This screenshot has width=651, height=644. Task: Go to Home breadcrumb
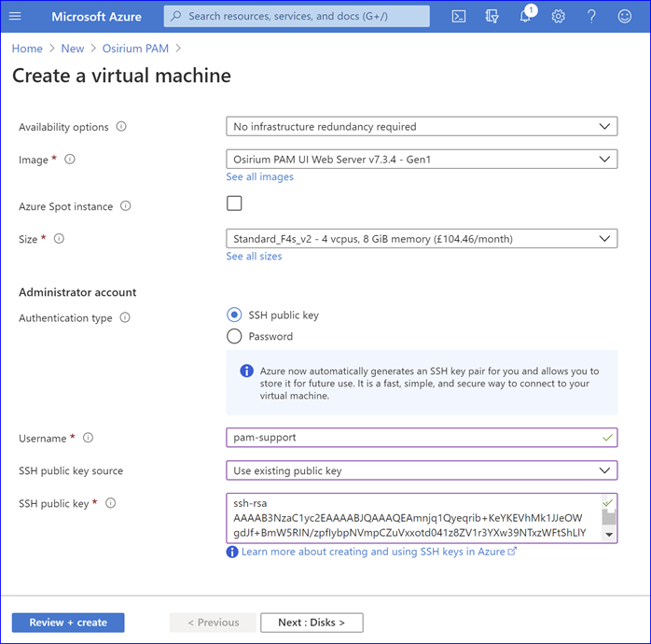27,49
